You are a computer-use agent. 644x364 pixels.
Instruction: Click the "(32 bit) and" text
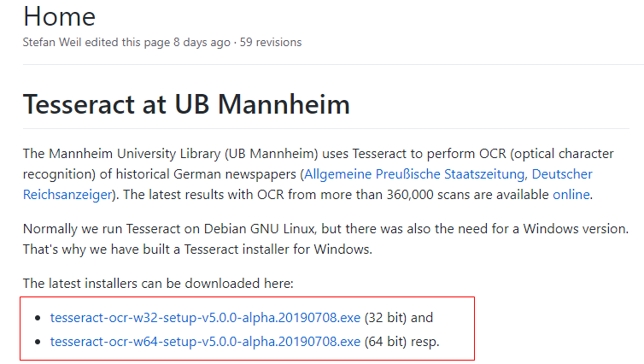point(399,318)
